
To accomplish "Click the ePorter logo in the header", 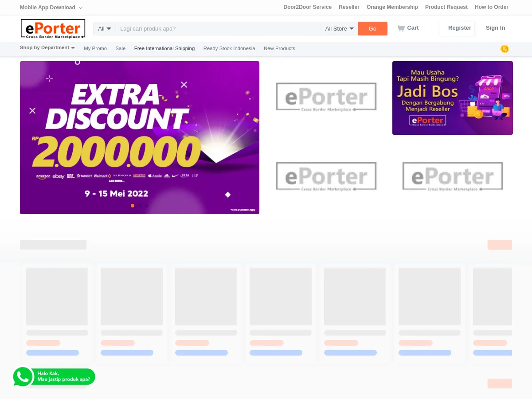I will 53,28.
